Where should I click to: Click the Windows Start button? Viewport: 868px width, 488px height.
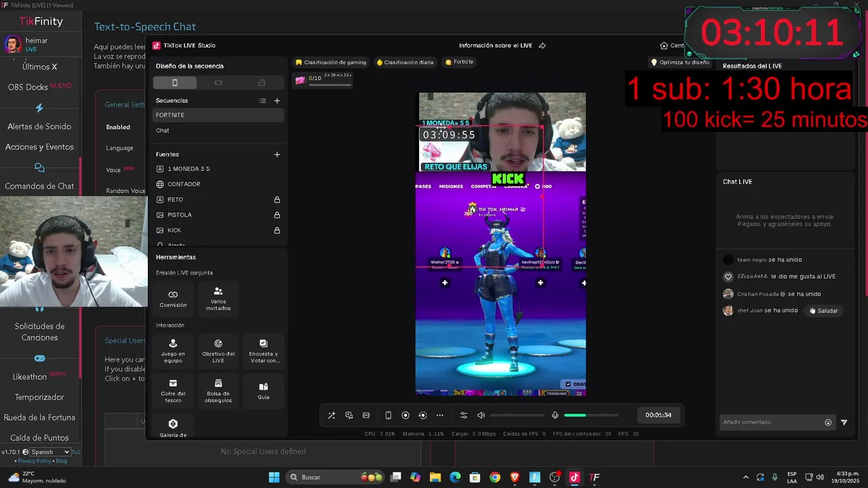coord(274,477)
